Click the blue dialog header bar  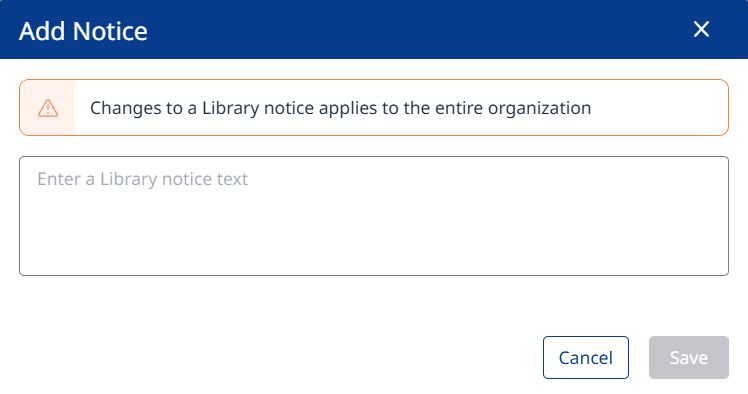click(374, 29)
